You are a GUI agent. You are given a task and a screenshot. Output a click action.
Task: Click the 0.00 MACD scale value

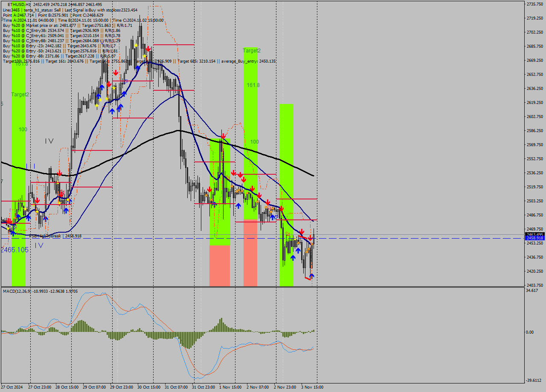(530, 332)
